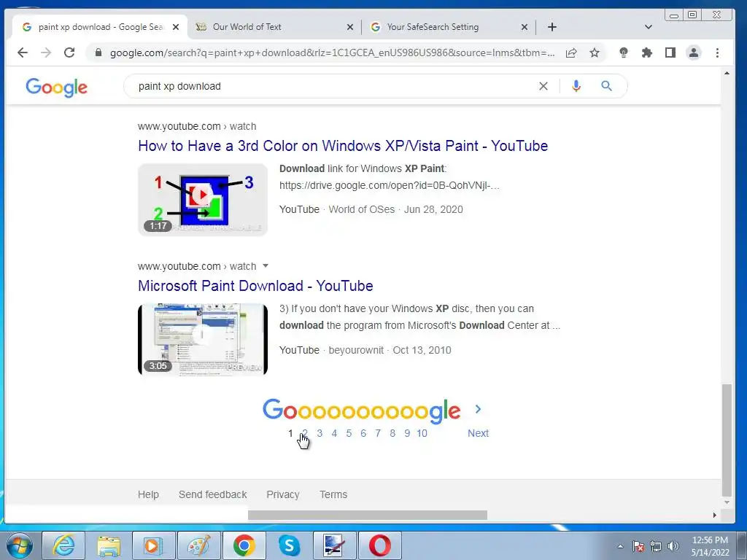Open the Terms footer link
Image resolution: width=747 pixels, height=560 pixels.
[x=333, y=494]
